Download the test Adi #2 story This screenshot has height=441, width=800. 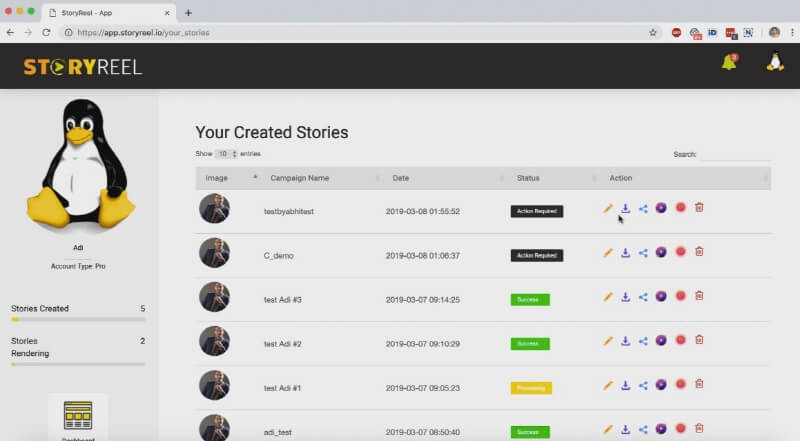tap(626, 341)
